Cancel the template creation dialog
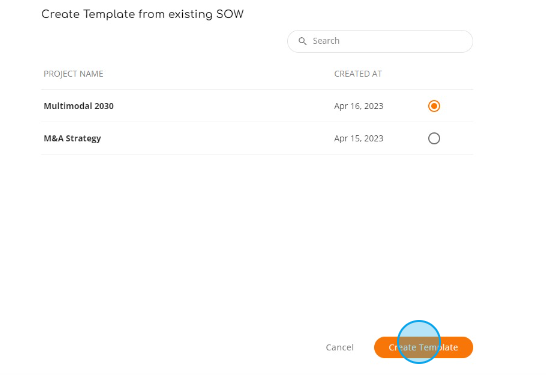 pyautogui.click(x=340, y=347)
